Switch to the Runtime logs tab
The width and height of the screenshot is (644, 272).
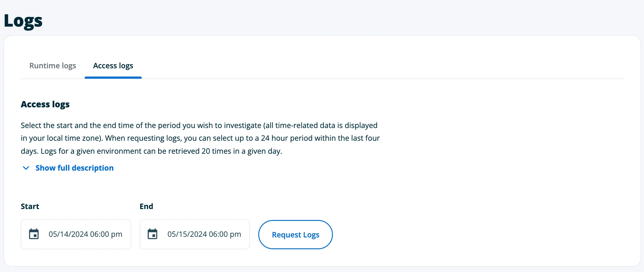tap(53, 66)
